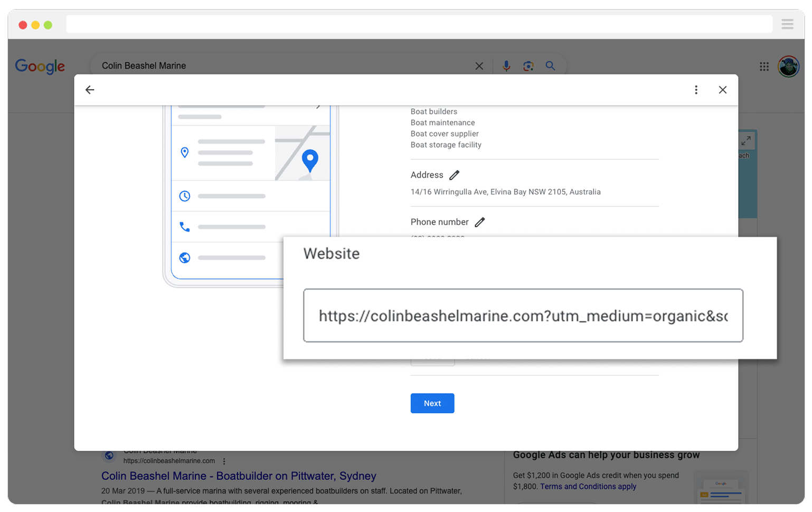This screenshot has width=812, height=512.
Task: Click into the Website URL field
Action: click(523, 315)
